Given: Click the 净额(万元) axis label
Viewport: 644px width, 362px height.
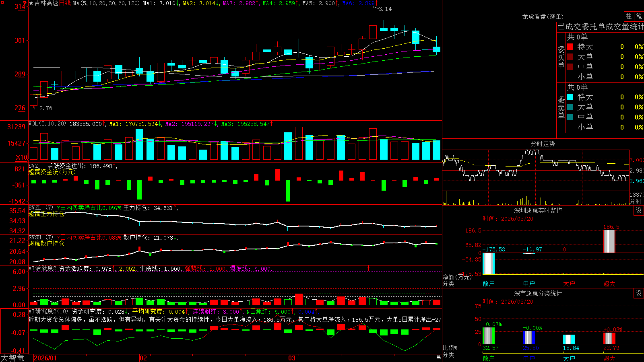Looking at the screenshot, I should click(457, 277).
